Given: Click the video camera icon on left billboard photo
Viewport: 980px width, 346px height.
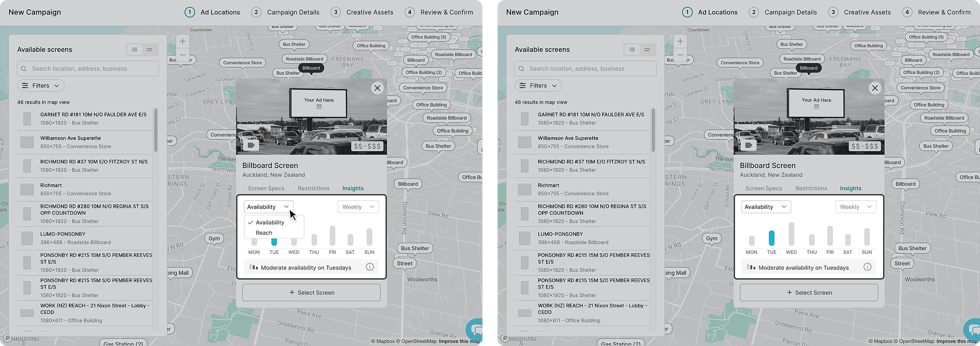Looking at the screenshot, I should coord(251,145).
